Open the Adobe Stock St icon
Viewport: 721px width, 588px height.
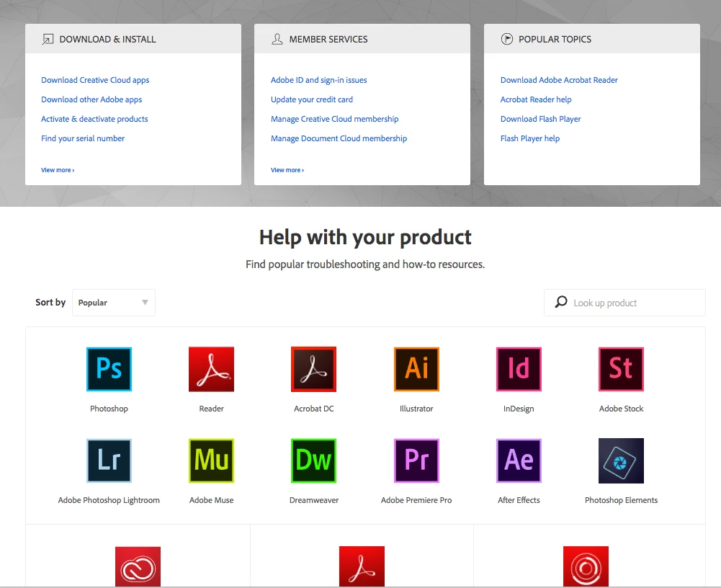[x=621, y=369]
